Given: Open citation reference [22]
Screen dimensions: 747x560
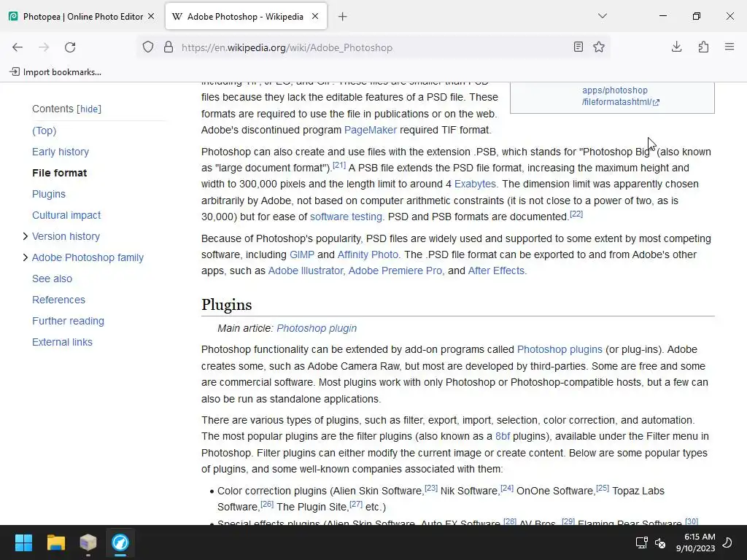Looking at the screenshot, I should point(576,214).
